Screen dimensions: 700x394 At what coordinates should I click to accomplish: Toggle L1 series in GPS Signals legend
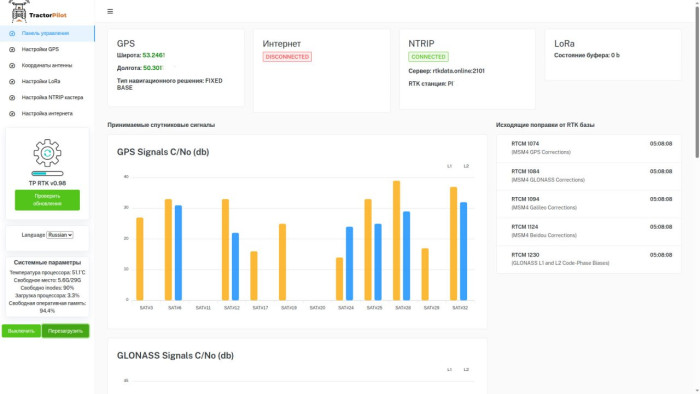pyautogui.click(x=449, y=166)
